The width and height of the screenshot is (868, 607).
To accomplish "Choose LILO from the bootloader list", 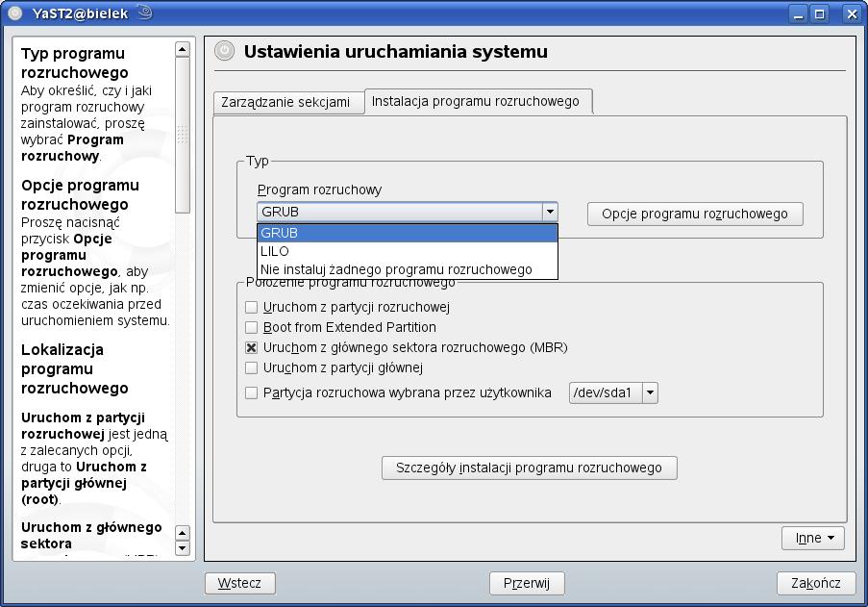I will (408, 251).
